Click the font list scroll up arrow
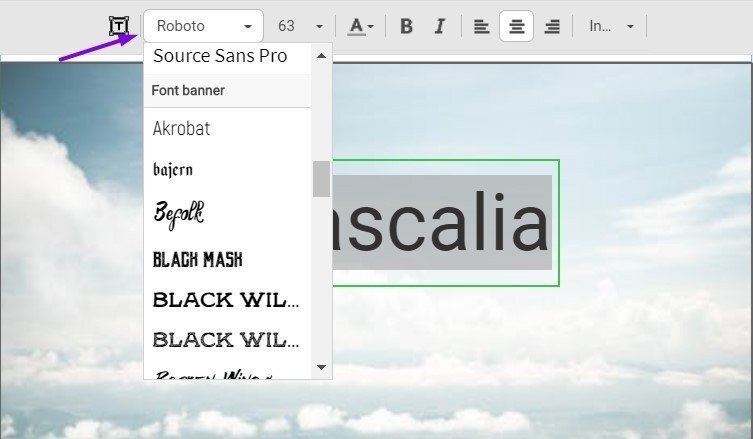The image size is (753, 439). tap(321, 56)
